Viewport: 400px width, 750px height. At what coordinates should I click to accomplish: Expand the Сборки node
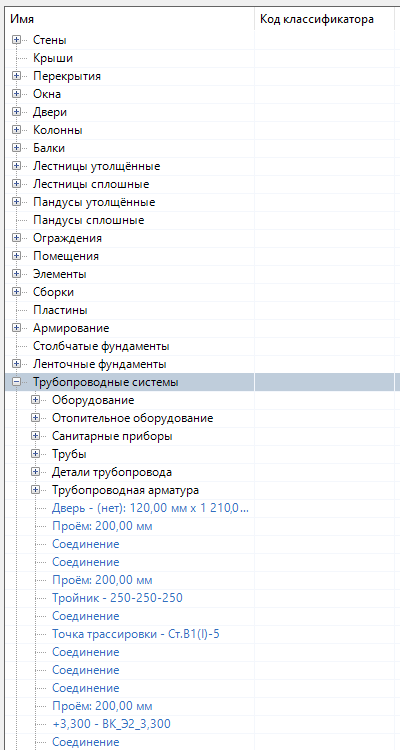click(17, 292)
